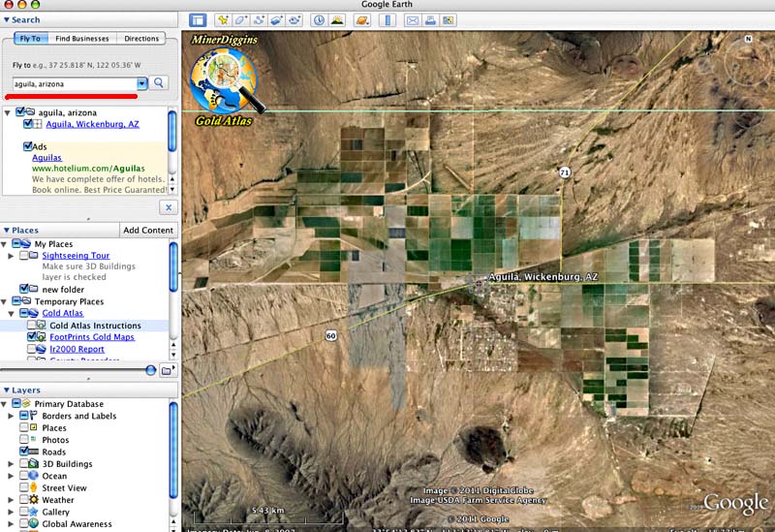Click the Gallery star layer icon
This screenshot has width=775, height=532.
(33, 512)
